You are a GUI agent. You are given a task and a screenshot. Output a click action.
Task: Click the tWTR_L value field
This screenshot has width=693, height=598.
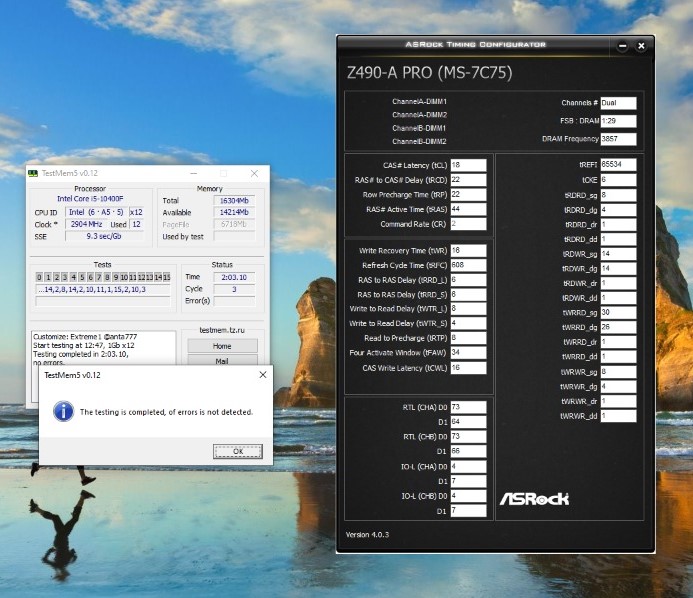(x=468, y=309)
